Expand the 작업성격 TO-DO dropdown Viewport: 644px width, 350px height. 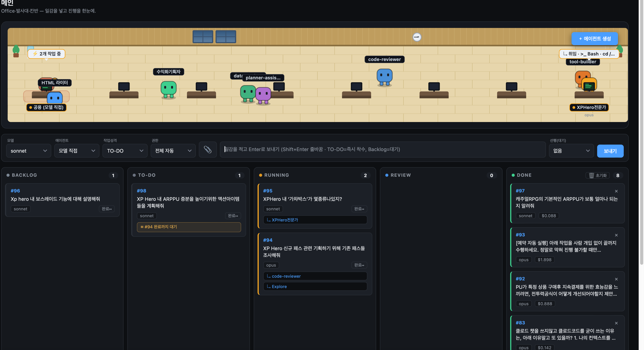125,151
